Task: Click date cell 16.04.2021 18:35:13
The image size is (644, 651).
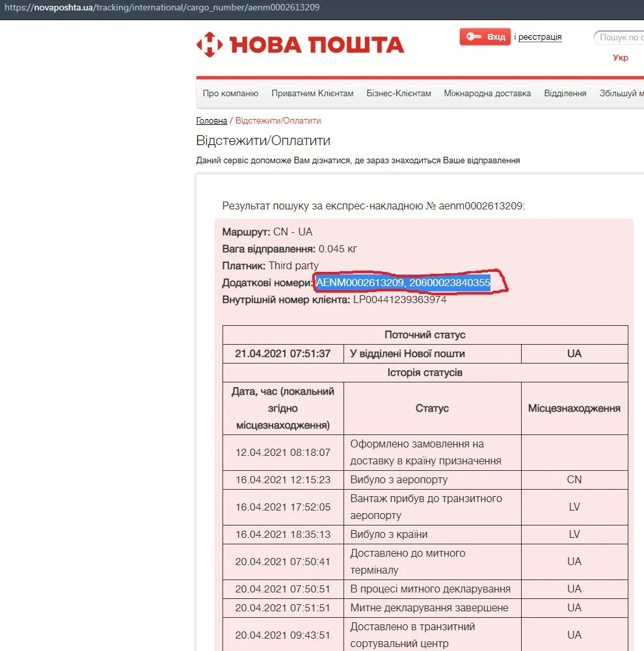Action: tap(283, 535)
